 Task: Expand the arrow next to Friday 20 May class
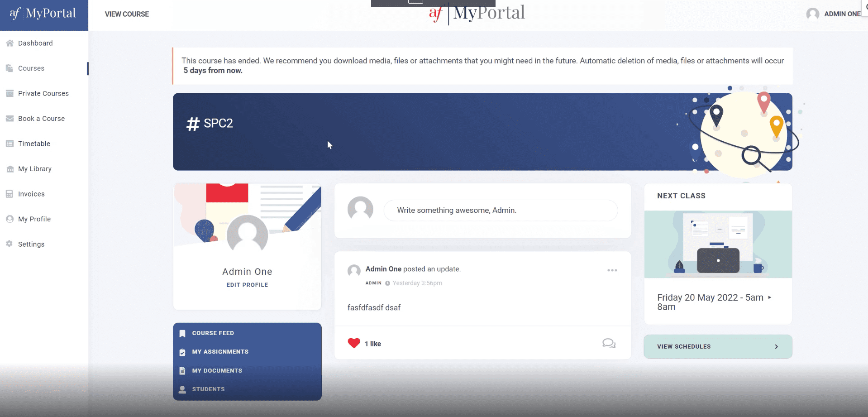769,297
